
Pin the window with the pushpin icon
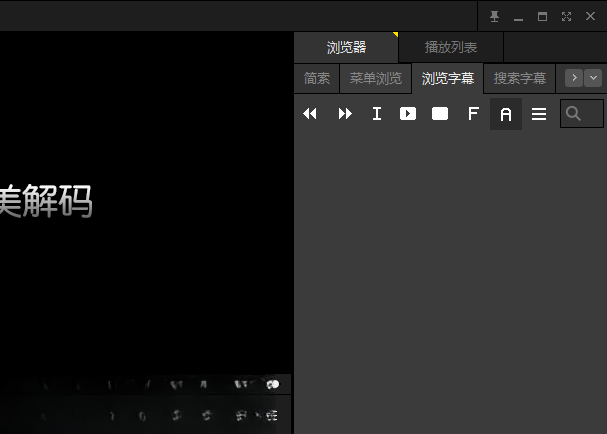(x=494, y=16)
